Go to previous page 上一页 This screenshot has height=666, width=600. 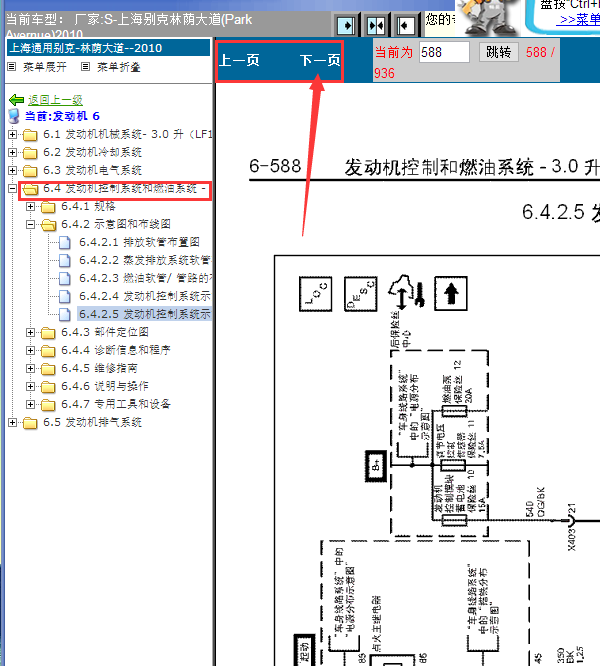pos(239,60)
